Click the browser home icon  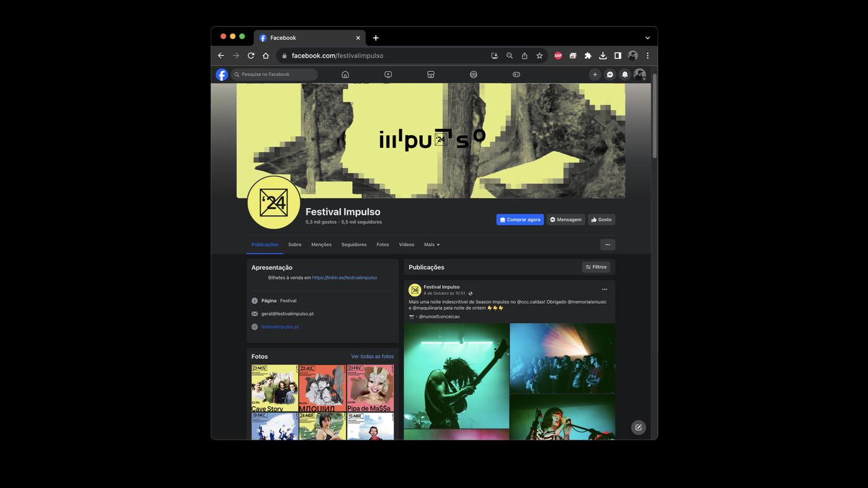tap(266, 56)
